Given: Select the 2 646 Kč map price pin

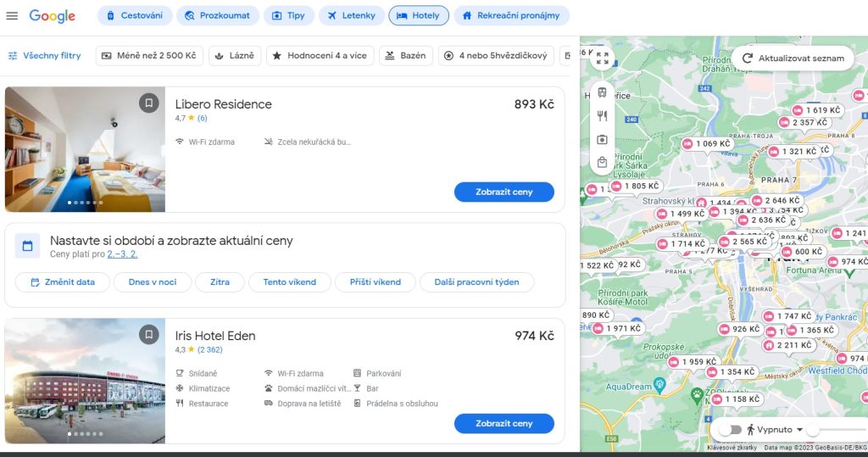Looking at the screenshot, I should tap(777, 201).
